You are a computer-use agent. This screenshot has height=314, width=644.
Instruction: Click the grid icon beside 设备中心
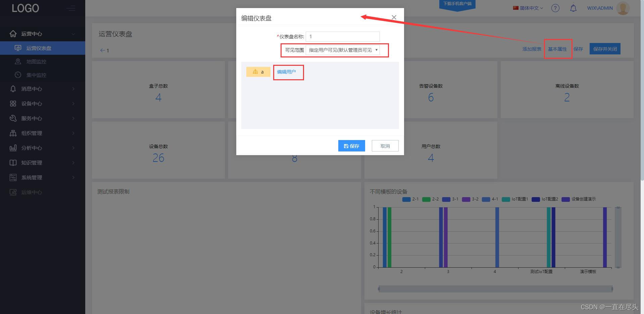tap(13, 103)
